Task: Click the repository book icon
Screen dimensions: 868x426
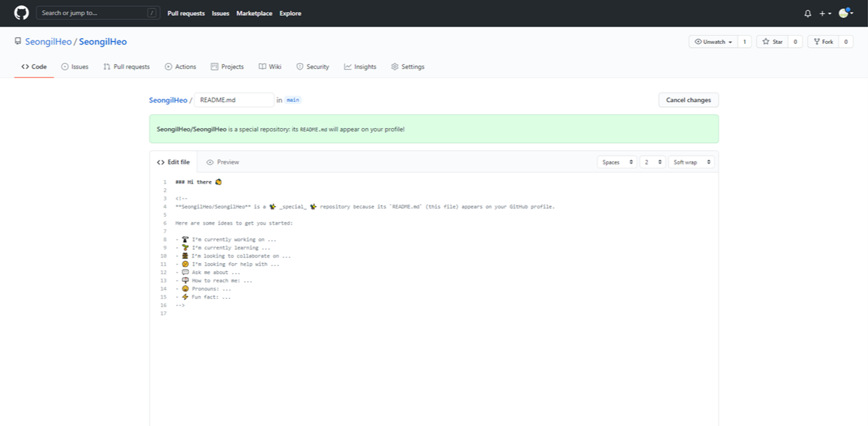Action: pyautogui.click(x=18, y=42)
